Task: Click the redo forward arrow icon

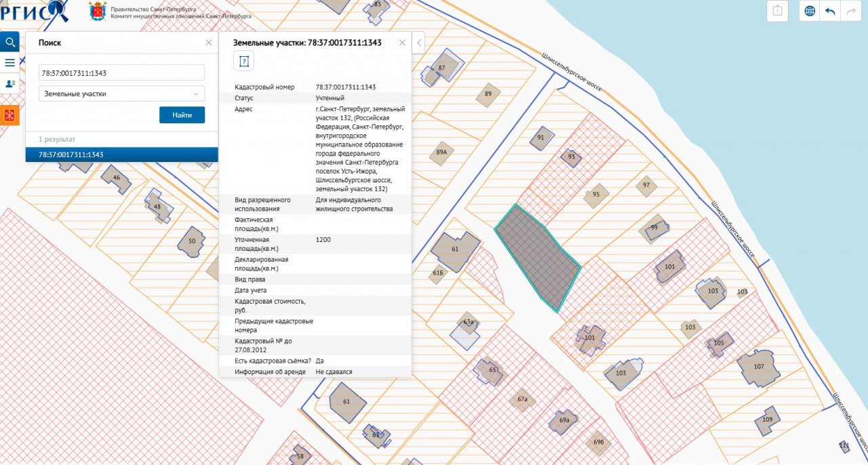Action: (x=849, y=11)
